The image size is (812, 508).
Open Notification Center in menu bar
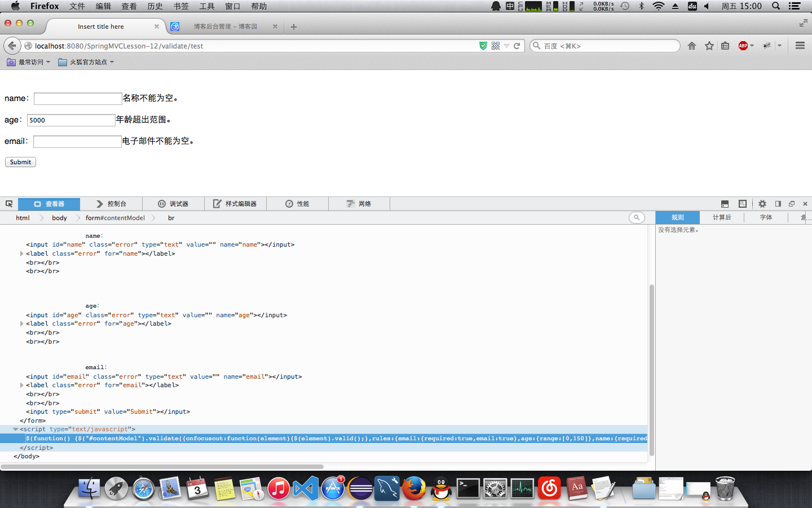point(795,6)
